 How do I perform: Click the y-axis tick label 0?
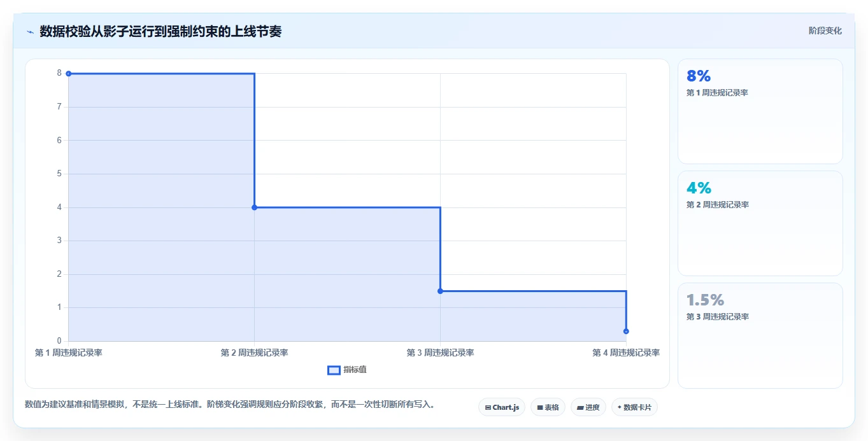(59, 341)
